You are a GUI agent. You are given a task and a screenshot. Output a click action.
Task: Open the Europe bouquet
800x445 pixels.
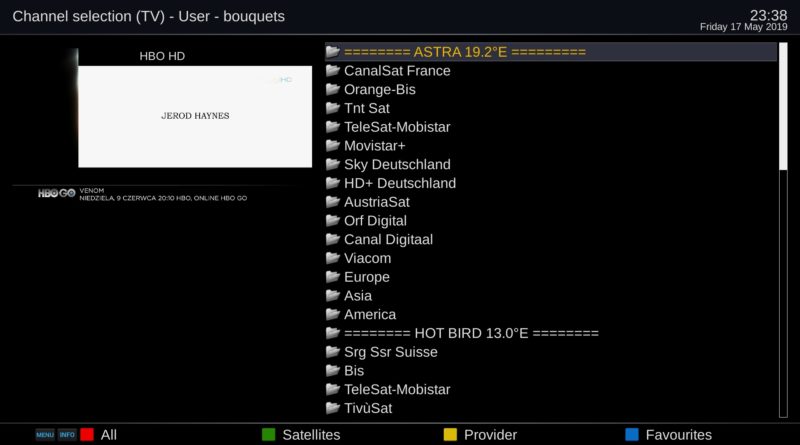551,277
